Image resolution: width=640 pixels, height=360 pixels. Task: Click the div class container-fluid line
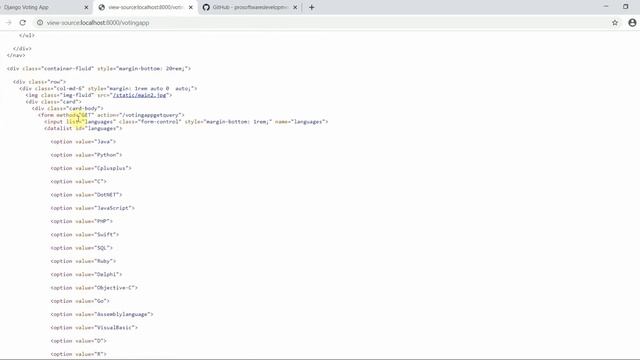99,69
